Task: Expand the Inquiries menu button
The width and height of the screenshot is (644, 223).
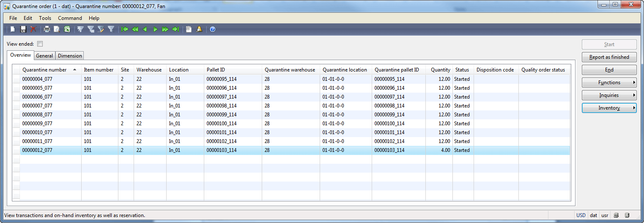Action: click(x=609, y=95)
